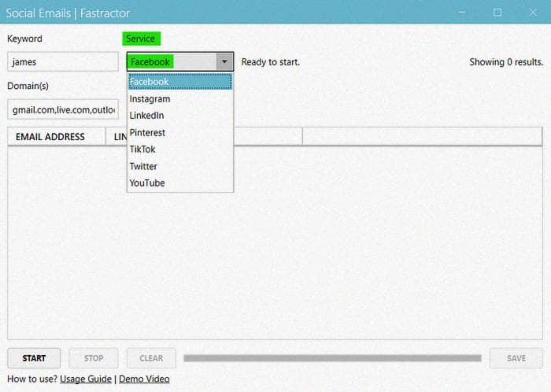The image size is (551, 392).
Task: Click the EMAIL ADDRESS column header
Action: tap(57, 137)
